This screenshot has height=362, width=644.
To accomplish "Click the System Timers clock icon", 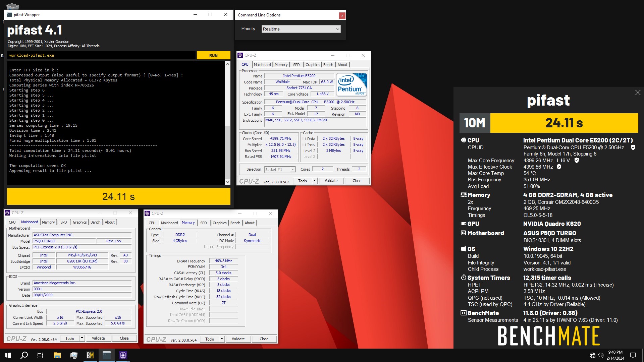I will 464,278.
